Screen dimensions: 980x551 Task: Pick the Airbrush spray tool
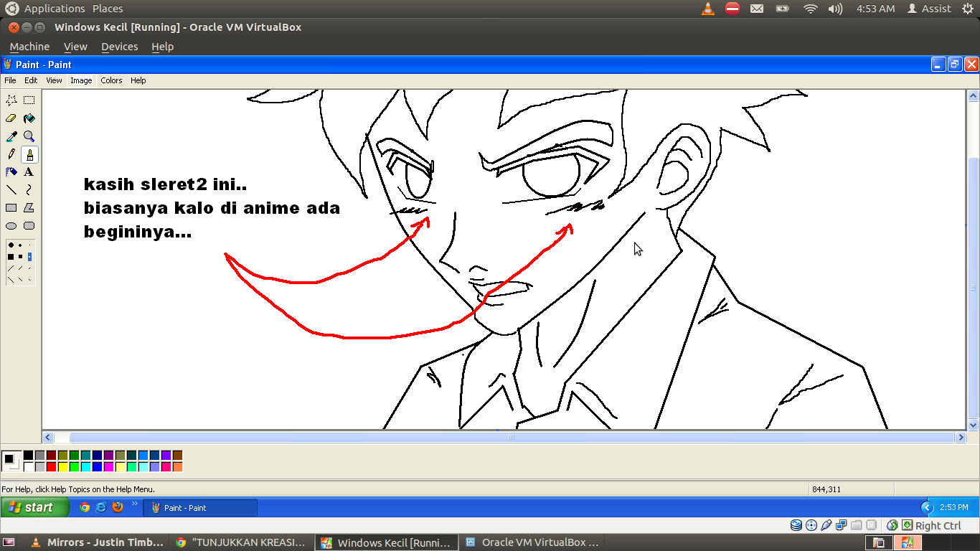[11, 172]
